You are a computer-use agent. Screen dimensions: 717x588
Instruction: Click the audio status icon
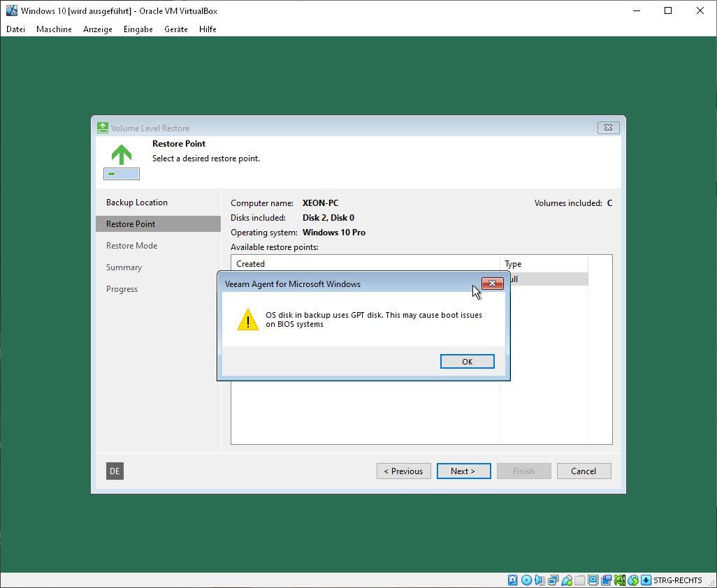pyautogui.click(x=539, y=580)
